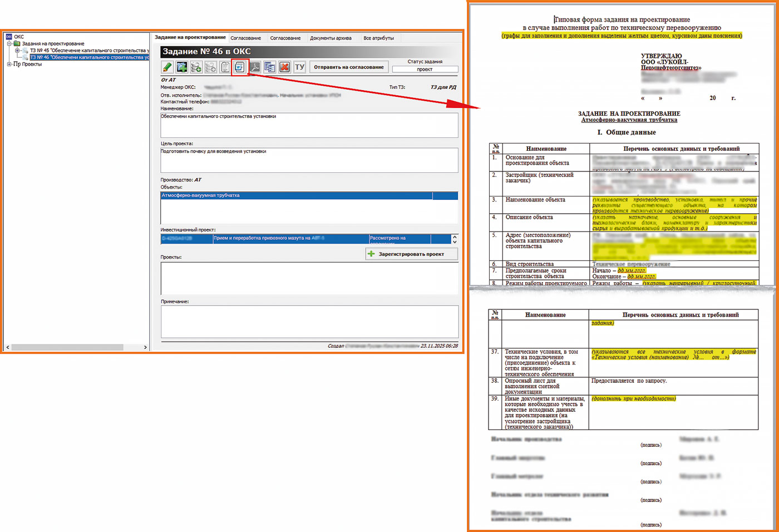Image resolution: width=779 pixels, height=532 pixels.
Task: Click the database icon with green arrow
Action: [x=196, y=67]
